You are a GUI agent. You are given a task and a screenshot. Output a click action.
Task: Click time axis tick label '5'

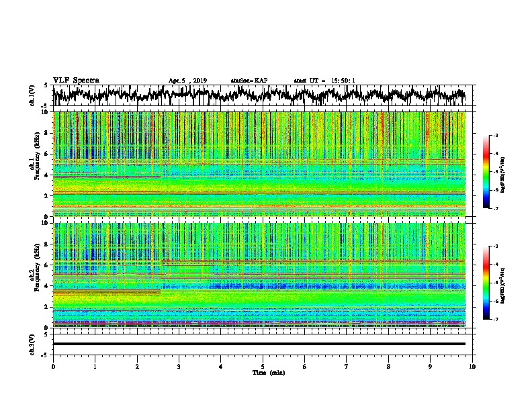[263, 367]
